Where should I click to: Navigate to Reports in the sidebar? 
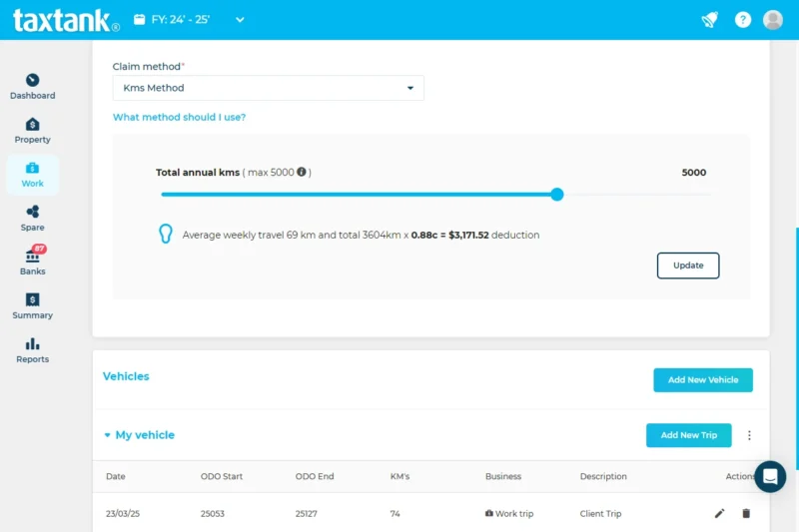(x=32, y=350)
